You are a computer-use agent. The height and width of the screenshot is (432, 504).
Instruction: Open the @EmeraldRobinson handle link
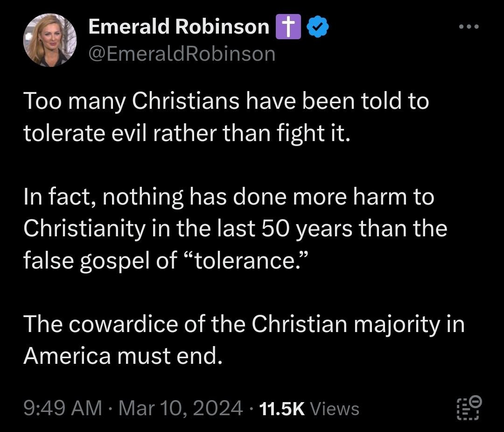click(x=182, y=54)
